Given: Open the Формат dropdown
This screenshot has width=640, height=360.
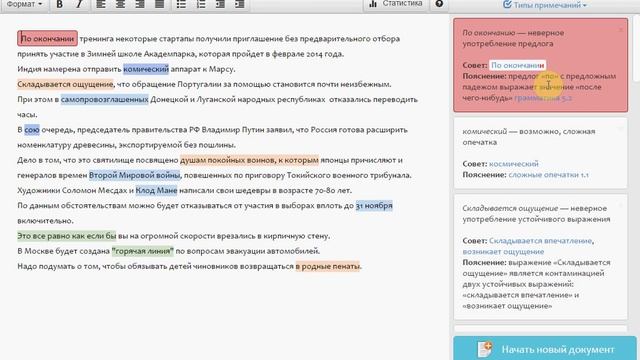Looking at the screenshot, I should (x=24, y=4).
